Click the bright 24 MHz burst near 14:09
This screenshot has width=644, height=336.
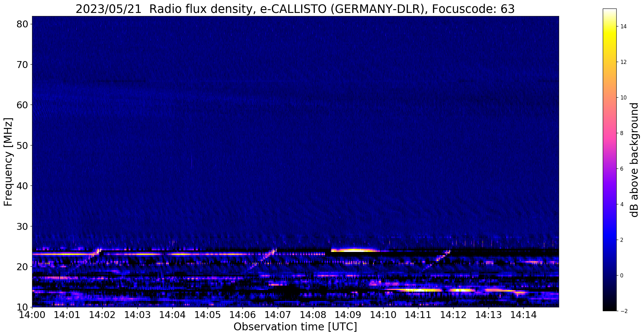(x=356, y=250)
